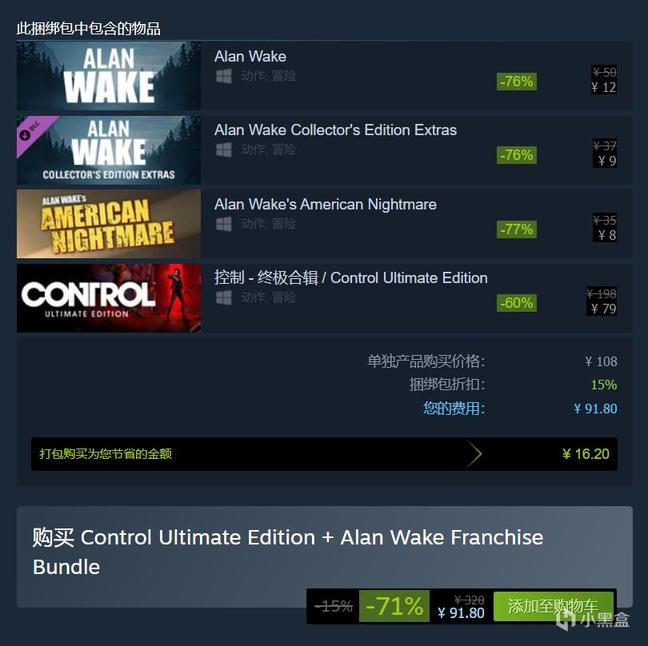This screenshot has width=648, height=646.
Task: Click the -76% discount badge for Alan Wake
Action: [517, 81]
